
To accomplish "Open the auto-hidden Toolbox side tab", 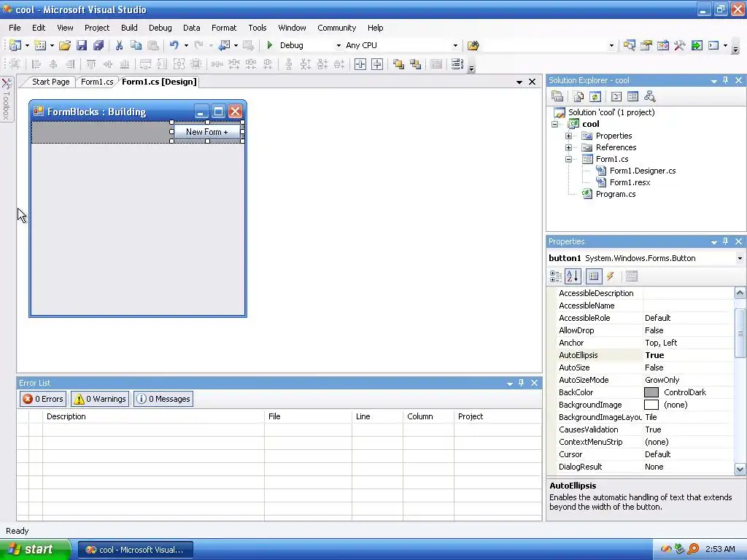I will (7, 99).
